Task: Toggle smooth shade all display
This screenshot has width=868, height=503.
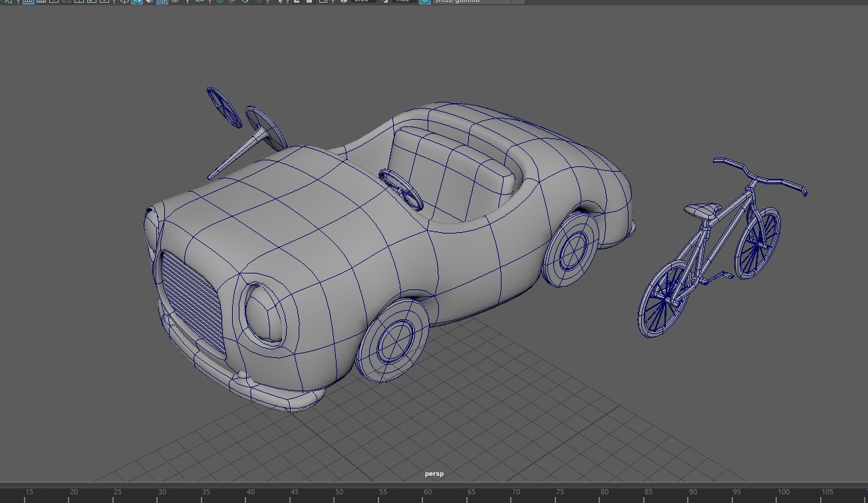Action: (137, 1)
